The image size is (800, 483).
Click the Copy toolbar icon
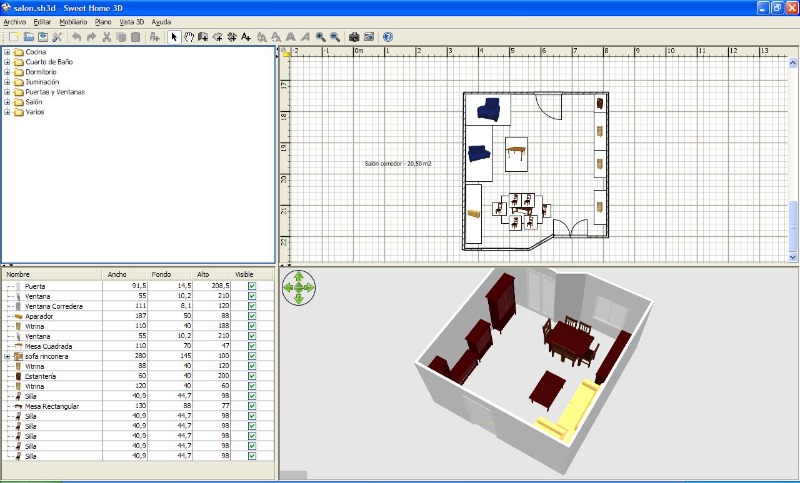121,37
